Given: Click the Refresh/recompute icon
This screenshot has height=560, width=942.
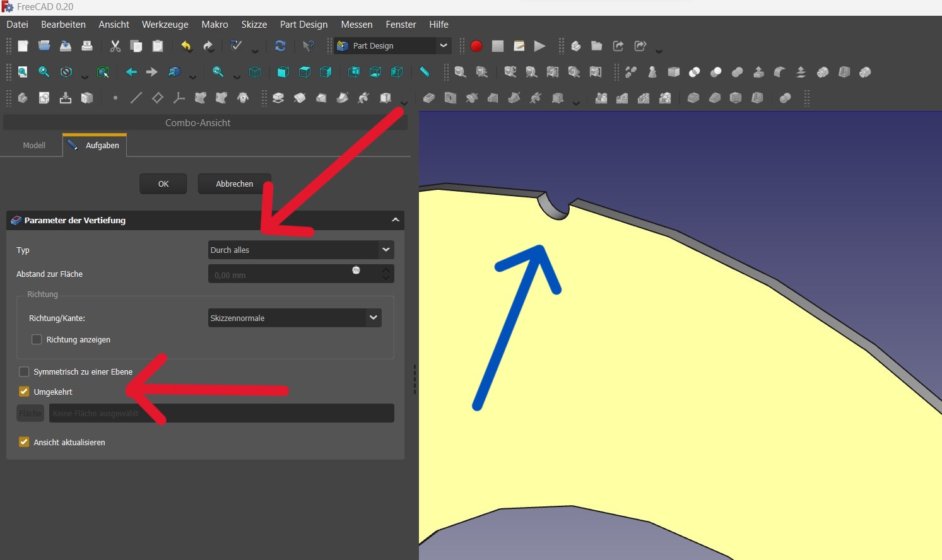Looking at the screenshot, I should point(280,46).
